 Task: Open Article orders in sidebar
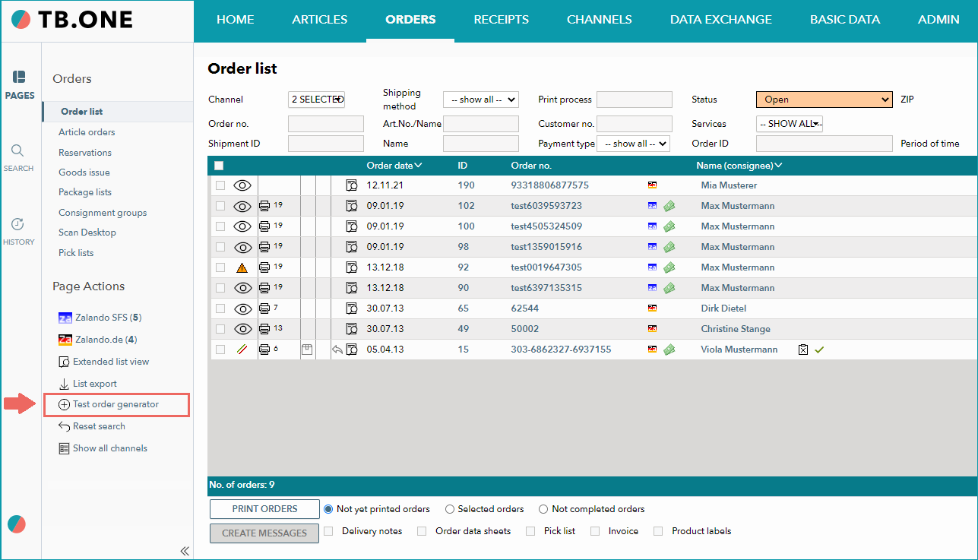87,132
